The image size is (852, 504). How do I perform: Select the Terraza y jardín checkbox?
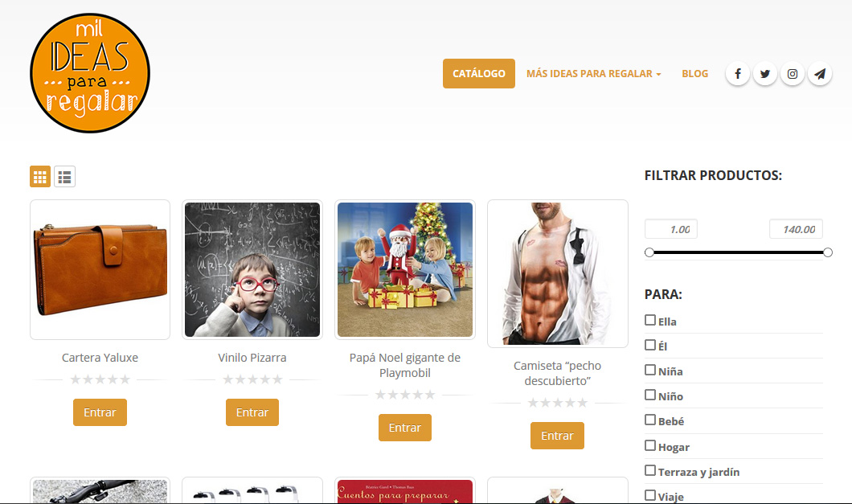coord(650,470)
